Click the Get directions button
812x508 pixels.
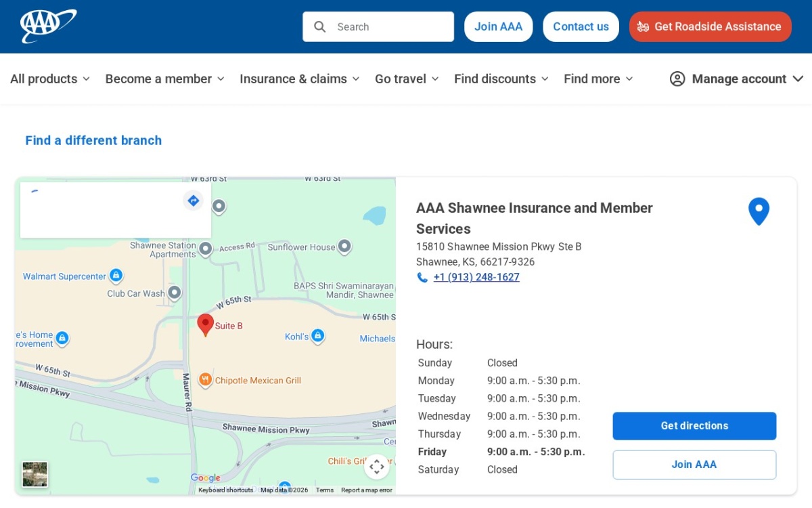coord(694,426)
